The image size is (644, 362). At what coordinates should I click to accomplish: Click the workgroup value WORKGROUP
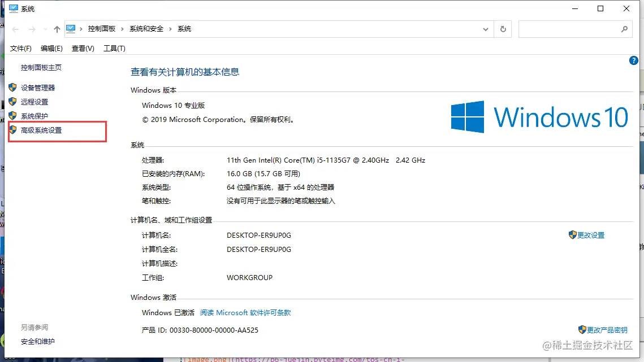pos(249,278)
